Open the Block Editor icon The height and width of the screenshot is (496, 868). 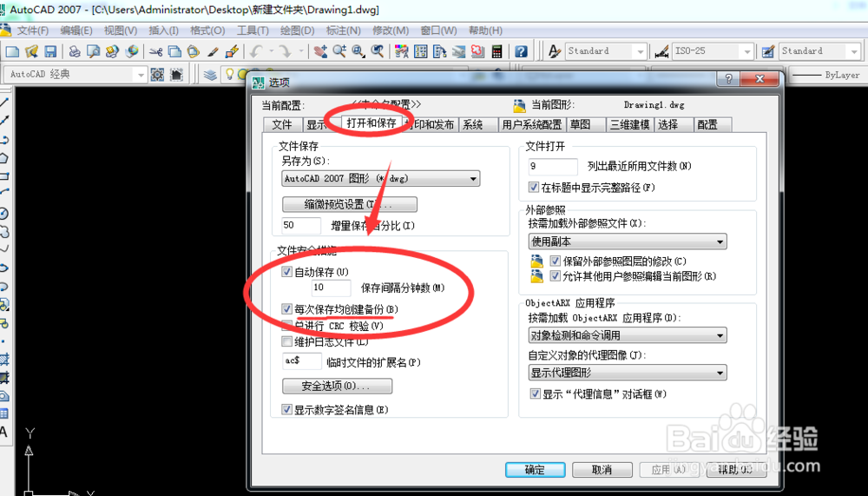(x=232, y=51)
